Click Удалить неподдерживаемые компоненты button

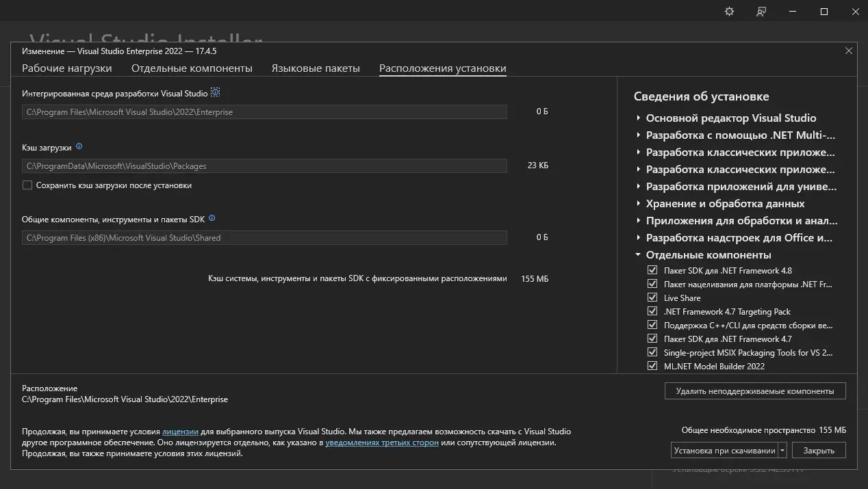754,391
